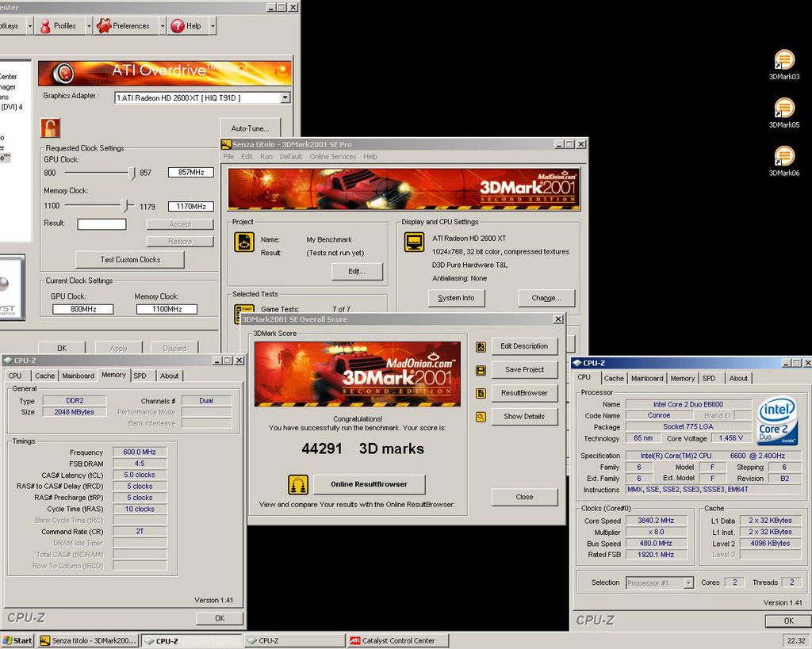Image resolution: width=812 pixels, height=649 pixels.
Task: Open the Run menu in 3DMark2001
Action: click(266, 156)
